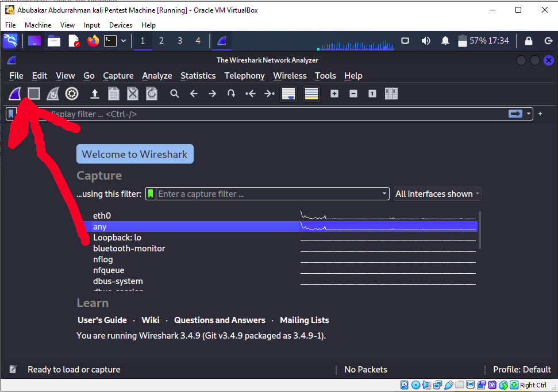Go forward in packet history

213,94
